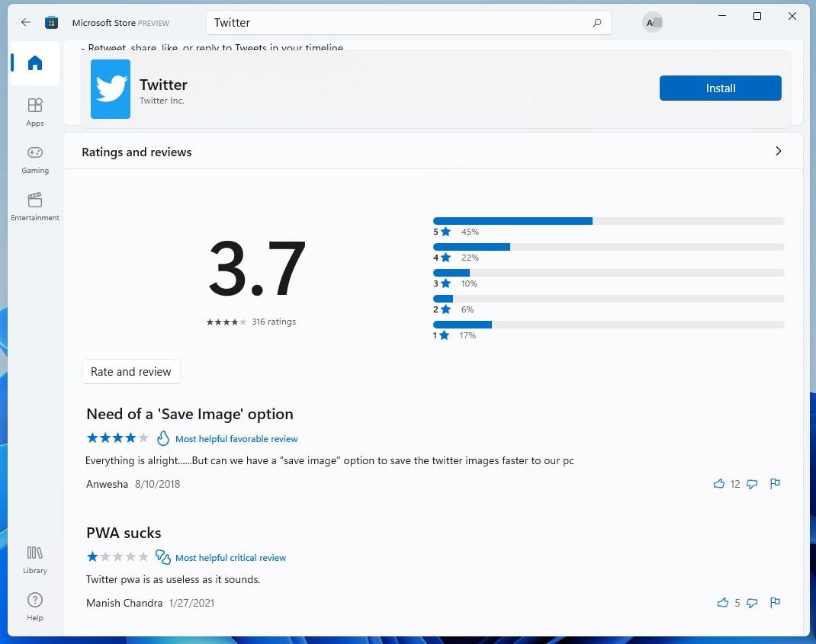The width and height of the screenshot is (816, 644).
Task: Close the Microsoft Store window
Action: click(792, 16)
